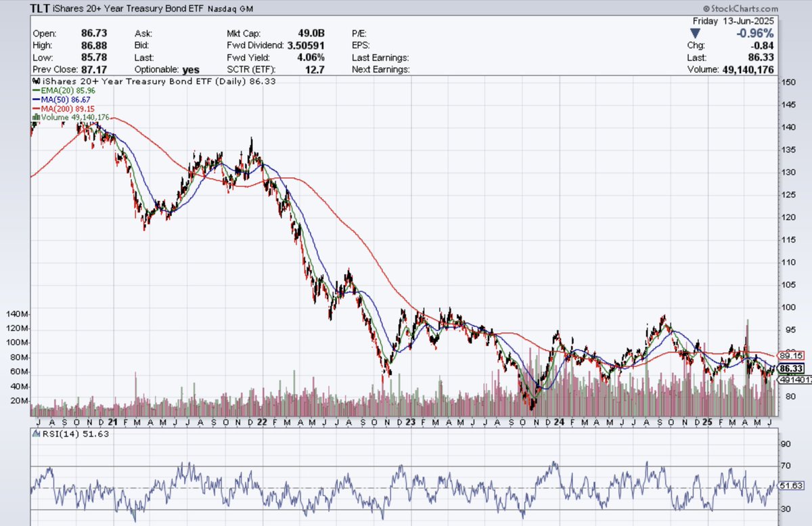
Task: Click the Low value 85.78
Action: [x=93, y=58]
